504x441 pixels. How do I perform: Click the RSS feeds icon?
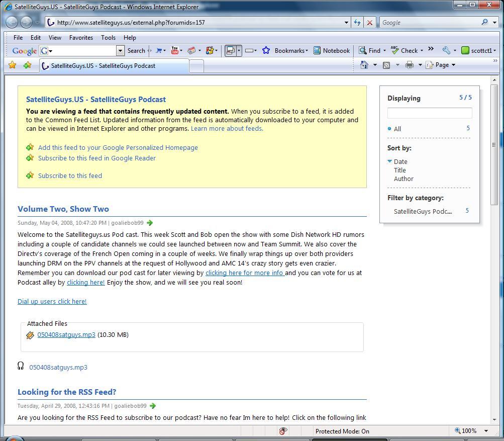(386, 65)
